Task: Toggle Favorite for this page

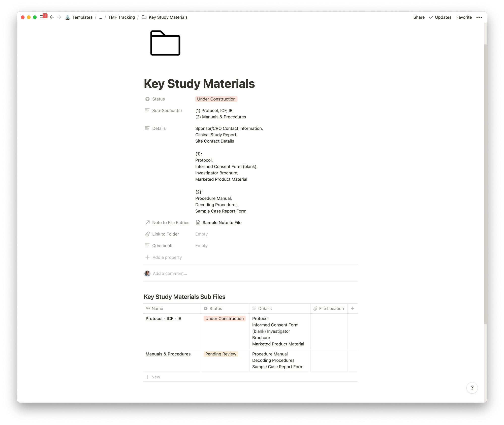Action: point(464,17)
